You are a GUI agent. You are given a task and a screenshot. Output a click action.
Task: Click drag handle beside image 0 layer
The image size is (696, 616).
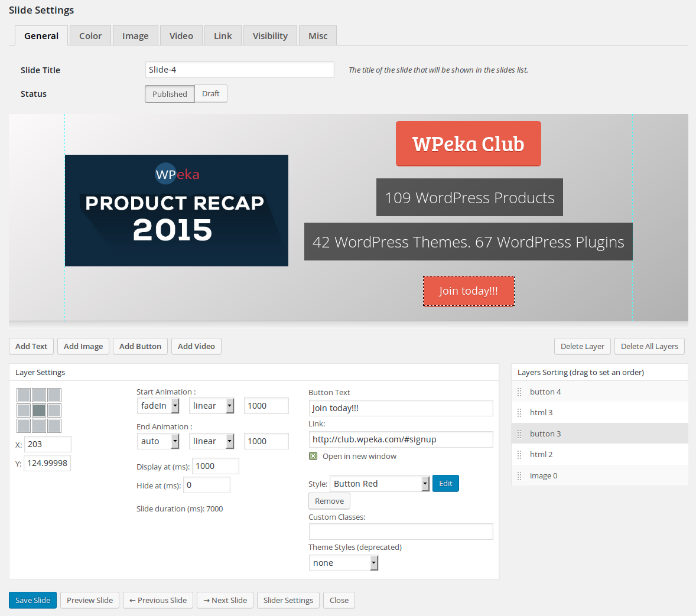coord(519,476)
